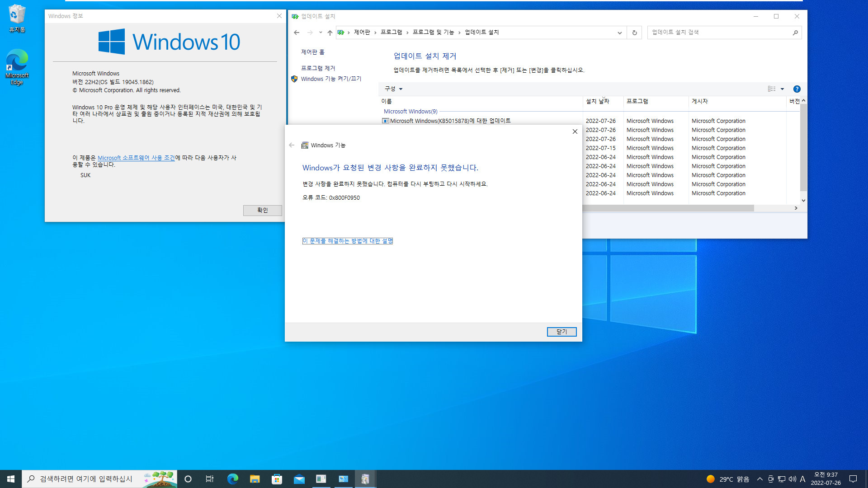The height and width of the screenshot is (488, 868).
Task: Open Cortana circle on taskbar
Action: 188,479
